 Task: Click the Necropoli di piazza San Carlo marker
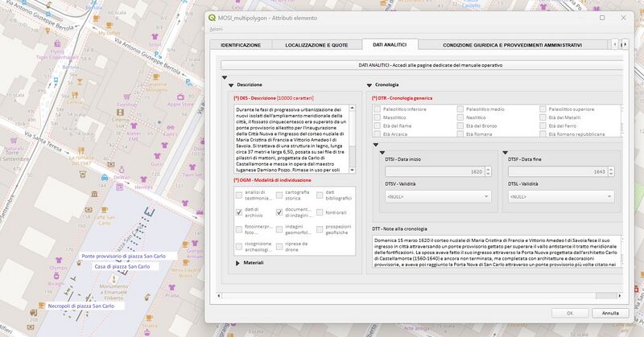coord(39,306)
